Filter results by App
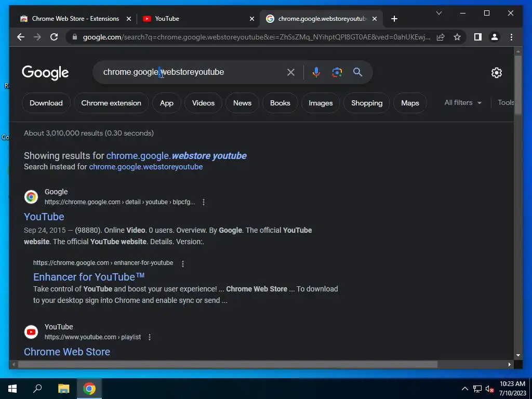Viewport: 532px width, 399px height. (167, 103)
